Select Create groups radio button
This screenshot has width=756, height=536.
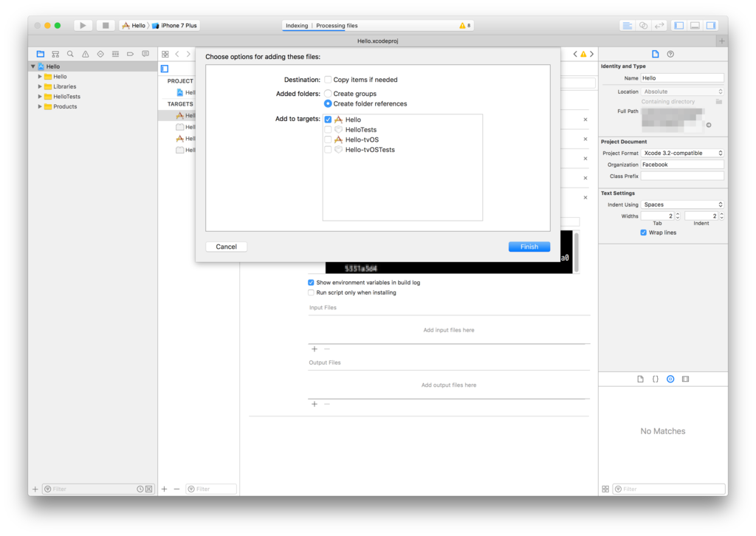pyautogui.click(x=328, y=94)
